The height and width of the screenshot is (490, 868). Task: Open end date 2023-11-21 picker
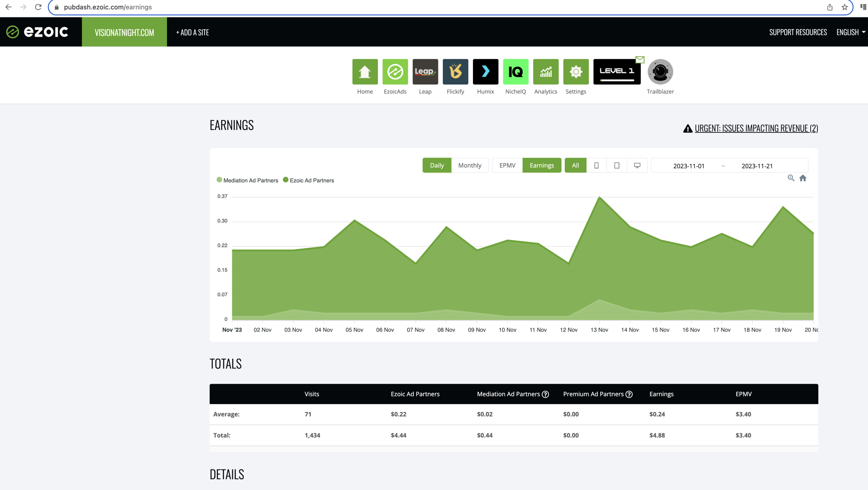coord(757,166)
